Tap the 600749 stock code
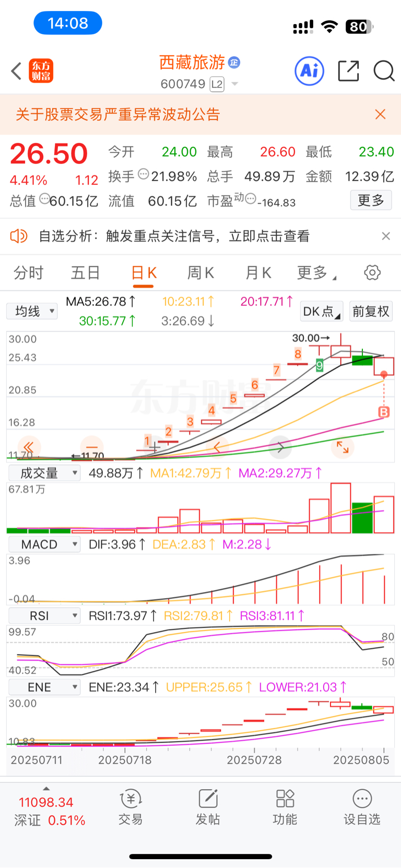This screenshot has height=868, width=401. tap(183, 85)
